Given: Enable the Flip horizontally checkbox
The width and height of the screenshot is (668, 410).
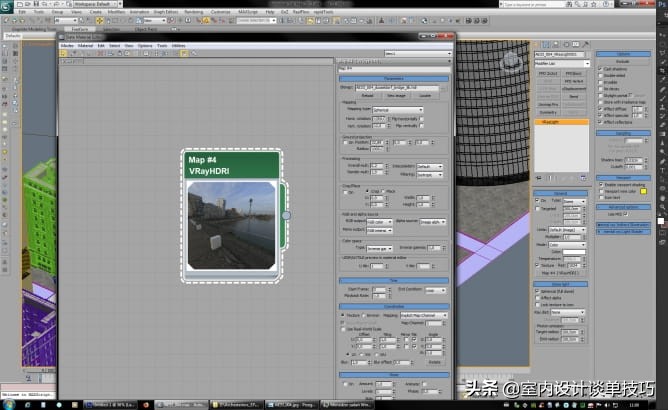Looking at the screenshot, I should tap(421, 119).
